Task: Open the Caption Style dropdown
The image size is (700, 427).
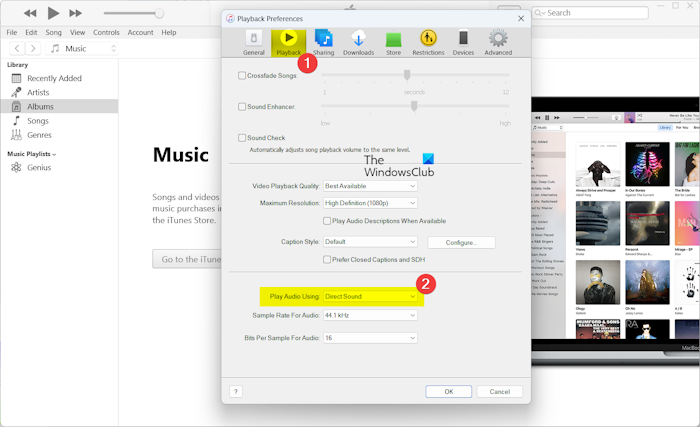Action: pos(370,242)
